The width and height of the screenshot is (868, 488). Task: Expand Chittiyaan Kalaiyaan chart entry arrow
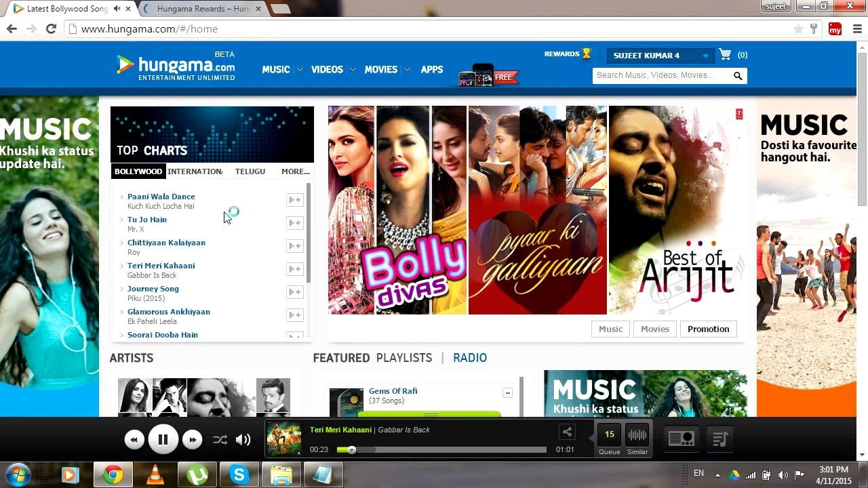pos(121,243)
